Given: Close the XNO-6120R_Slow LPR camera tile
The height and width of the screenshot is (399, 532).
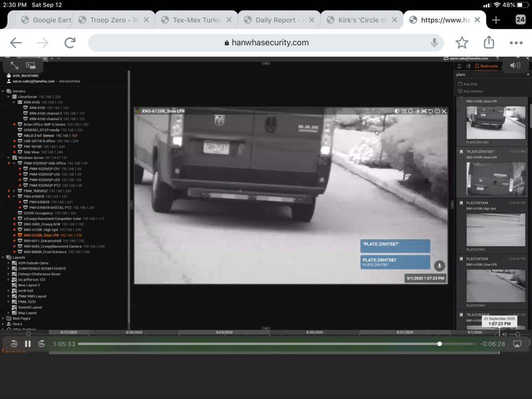Looking at the screenshot, I should 444,111.
